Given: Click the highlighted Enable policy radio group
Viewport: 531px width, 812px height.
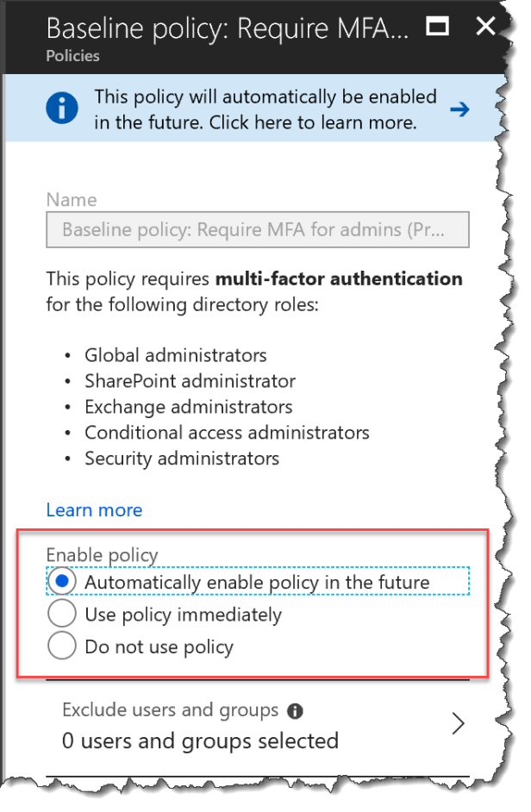Looking at the screenshot, I should tap(259, 603).
